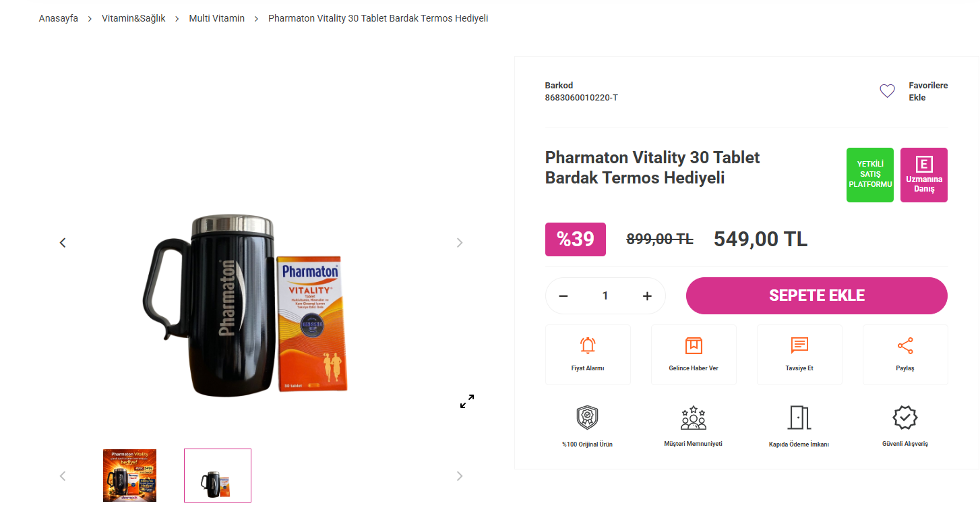Open Vitamin&Sağlık breadcrumb category
Image resolution: width=980 pixels, height=516 pixels.
(x=133, y=18)
